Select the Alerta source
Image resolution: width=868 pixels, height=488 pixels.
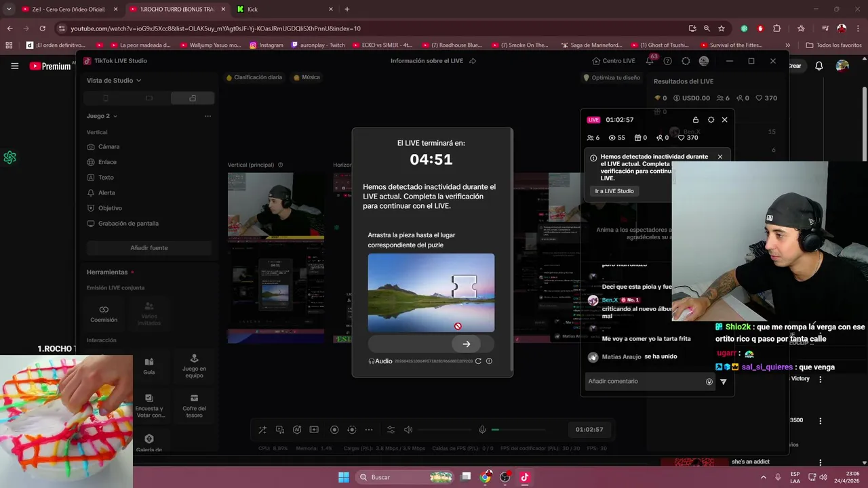click(102, 192)
